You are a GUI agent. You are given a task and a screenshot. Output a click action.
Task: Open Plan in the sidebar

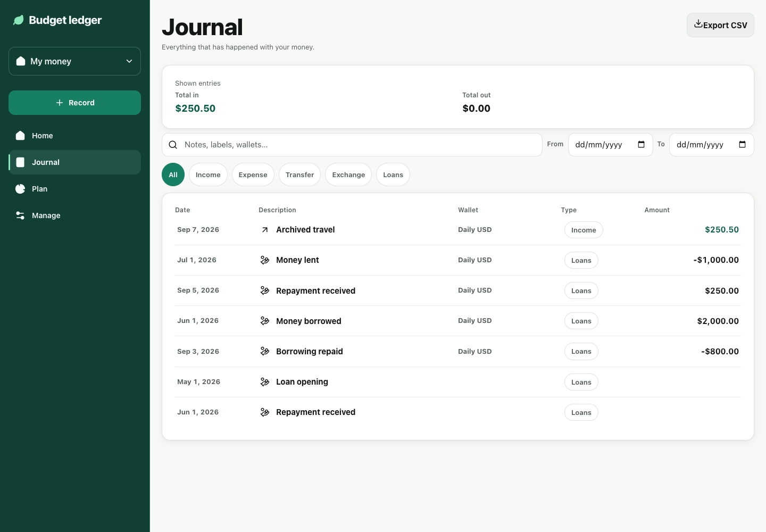[74, 189]
